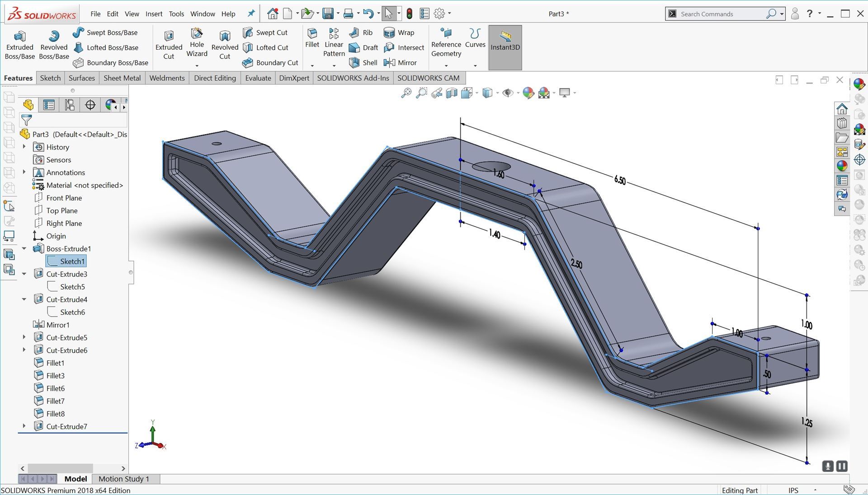The height and width of the screenshot is (495, 868).
Task: Switch to the Sheet Metal tab
Action: click(x=122, y=78)
